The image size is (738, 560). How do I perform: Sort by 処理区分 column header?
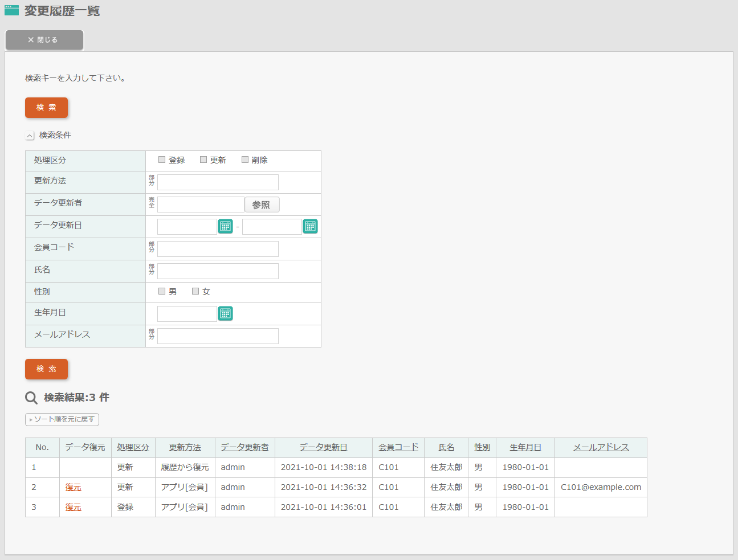133,447
